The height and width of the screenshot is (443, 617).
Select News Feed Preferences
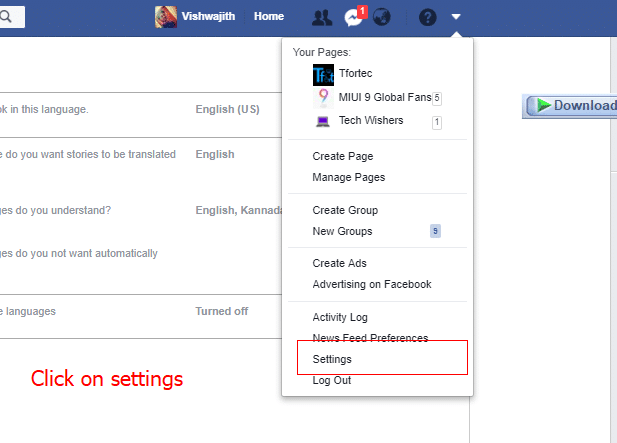tap(370, 338)
